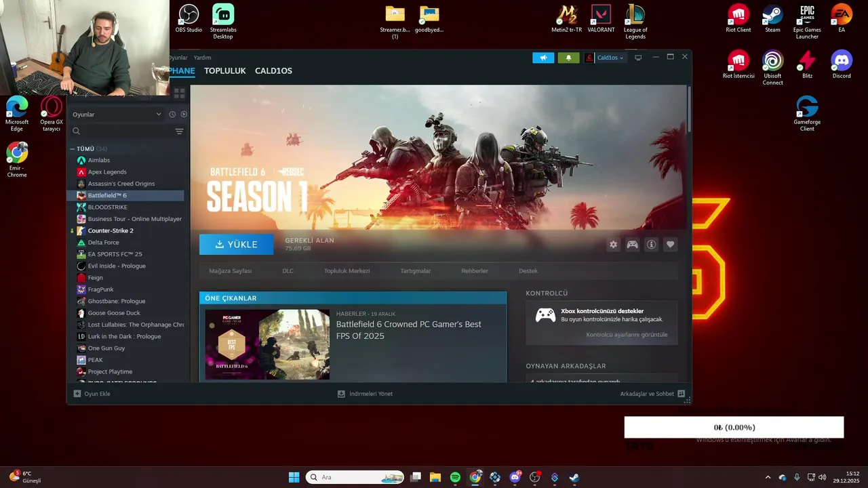Open the Yardım menu
868x488 pixels.
pos(202,58)
